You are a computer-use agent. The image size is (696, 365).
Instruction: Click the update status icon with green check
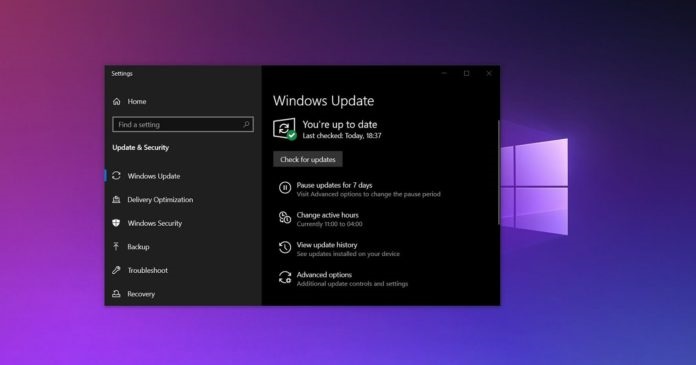[x=285, y=129]
